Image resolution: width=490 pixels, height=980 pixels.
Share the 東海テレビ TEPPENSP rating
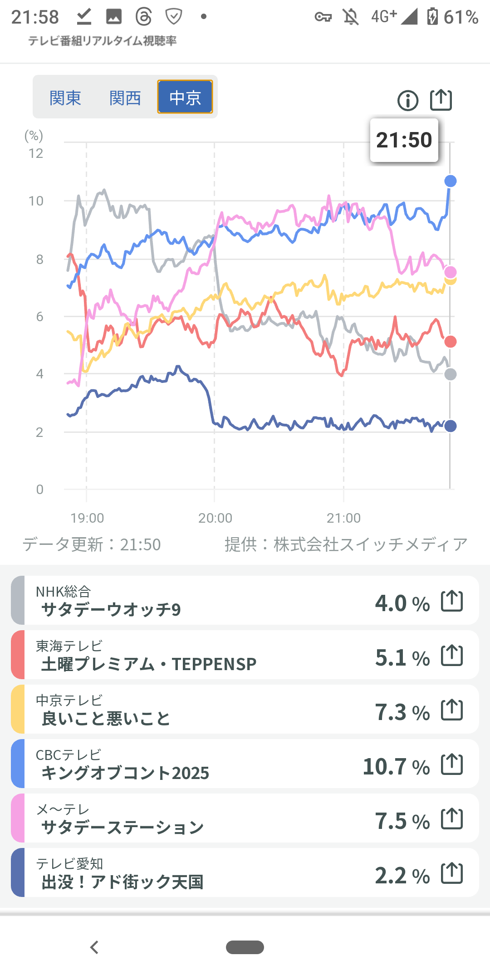452,656
